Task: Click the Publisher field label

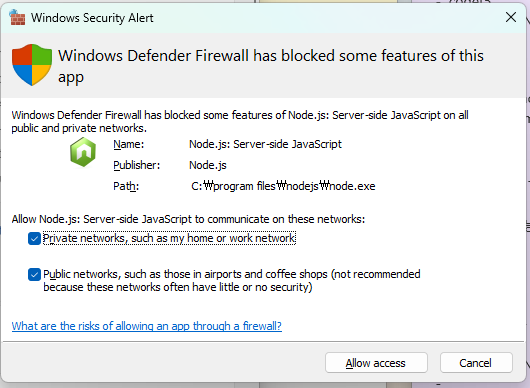Action: pyautogui.click(x=137, y=165)
